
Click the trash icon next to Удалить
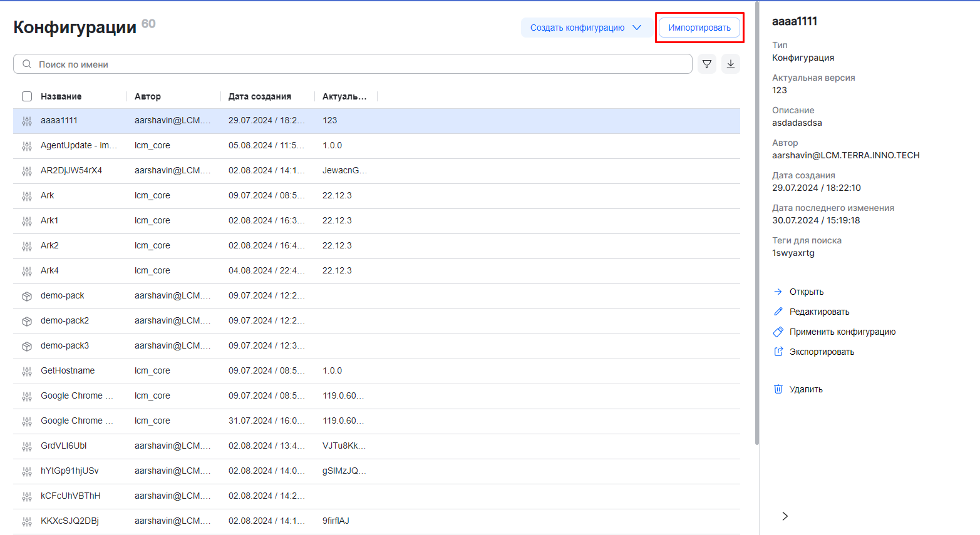[778, 389]
